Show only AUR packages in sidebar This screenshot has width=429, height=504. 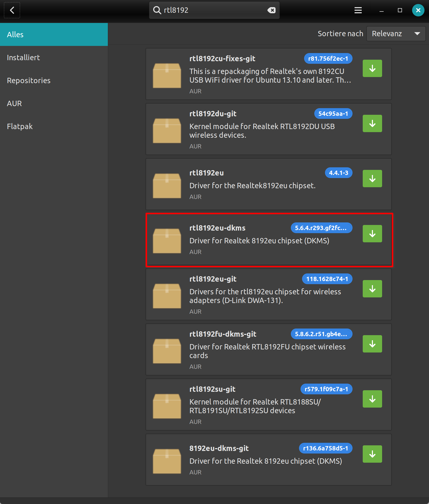(x=14, y=104)
